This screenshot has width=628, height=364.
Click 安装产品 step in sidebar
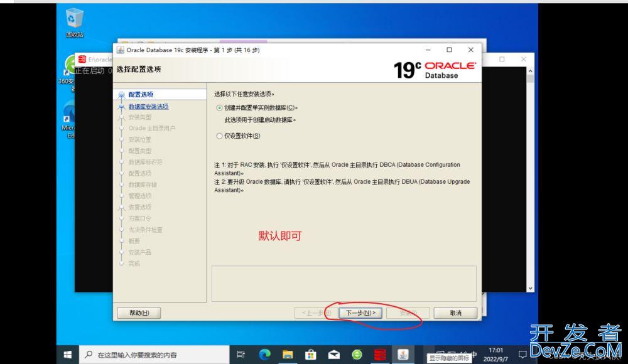point(140,252)
